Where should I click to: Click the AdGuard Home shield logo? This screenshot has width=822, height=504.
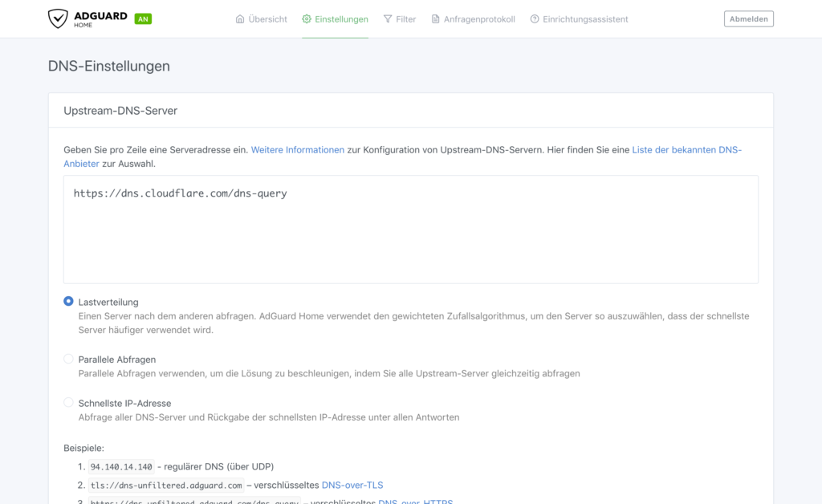(x=58, y=19)
